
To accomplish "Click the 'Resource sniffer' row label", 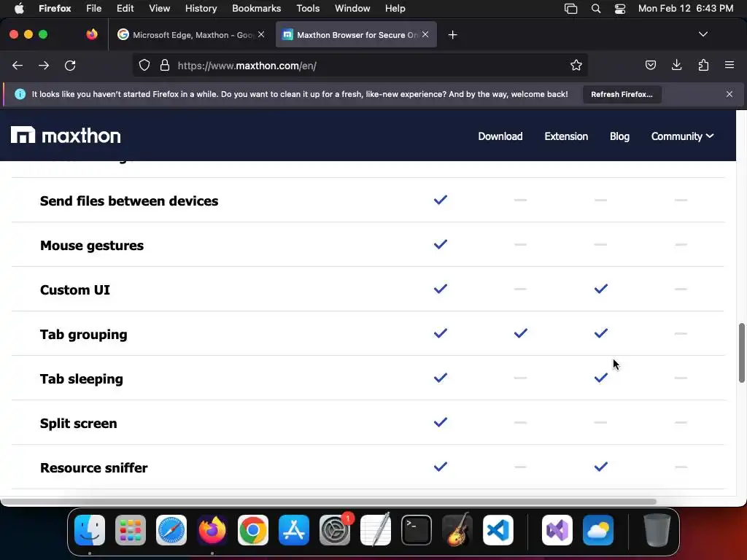I will coord(94,467).
